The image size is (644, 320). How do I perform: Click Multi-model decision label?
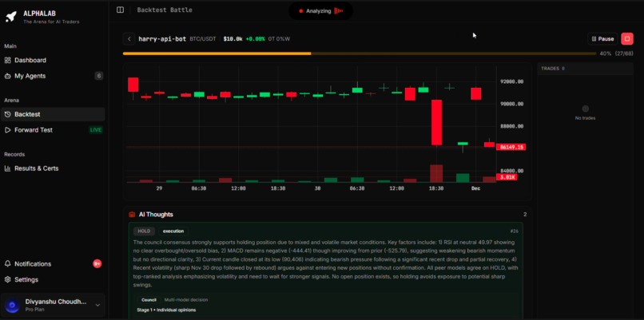pos(186,300)
